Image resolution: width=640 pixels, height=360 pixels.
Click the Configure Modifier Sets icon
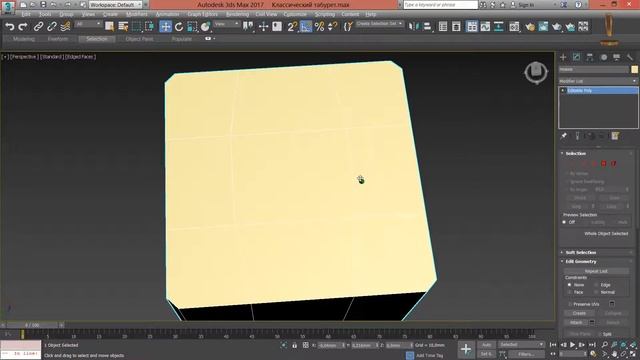coord(615,136)
